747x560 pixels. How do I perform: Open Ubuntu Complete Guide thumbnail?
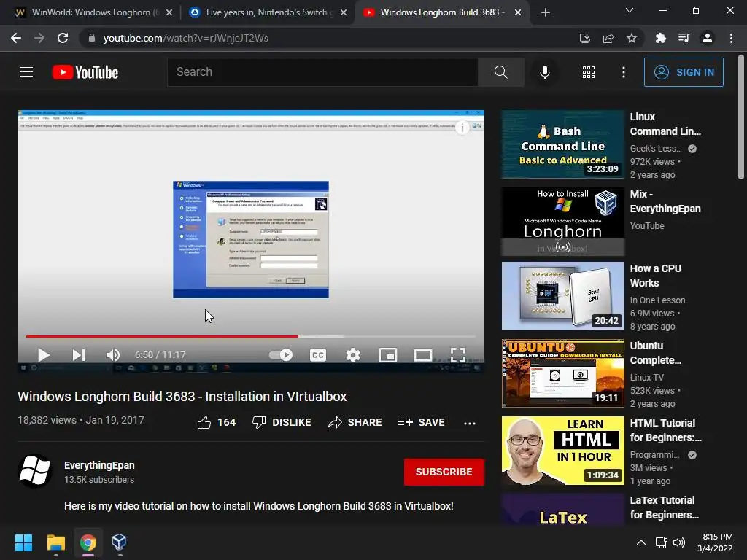[562, 373]
